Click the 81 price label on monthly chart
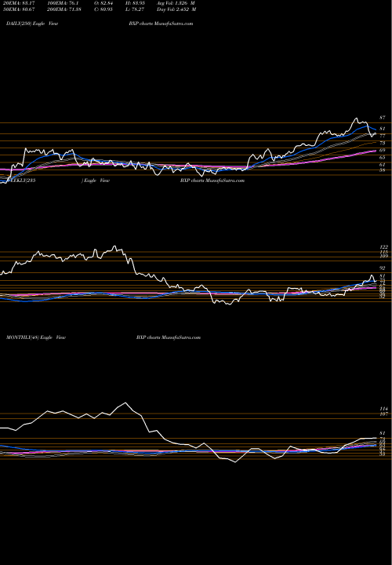392x565 pixels. 383,433
